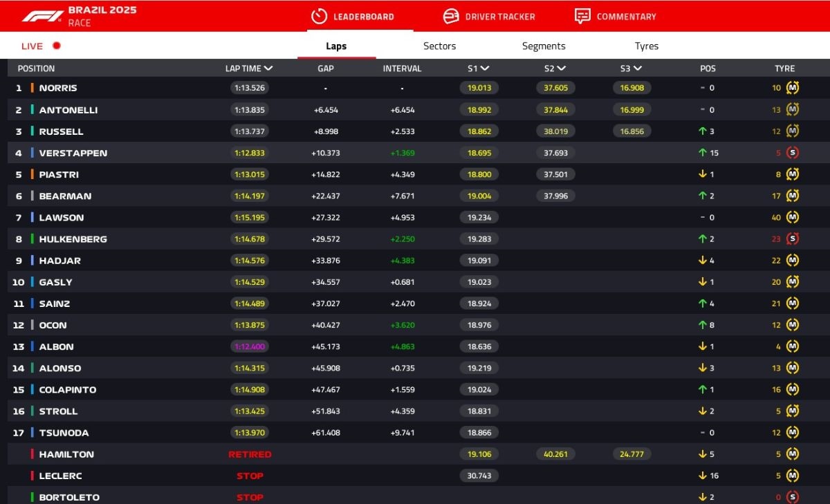Open the Segments tab
Screen dimensions: 830x504
[x=544, y=46]
